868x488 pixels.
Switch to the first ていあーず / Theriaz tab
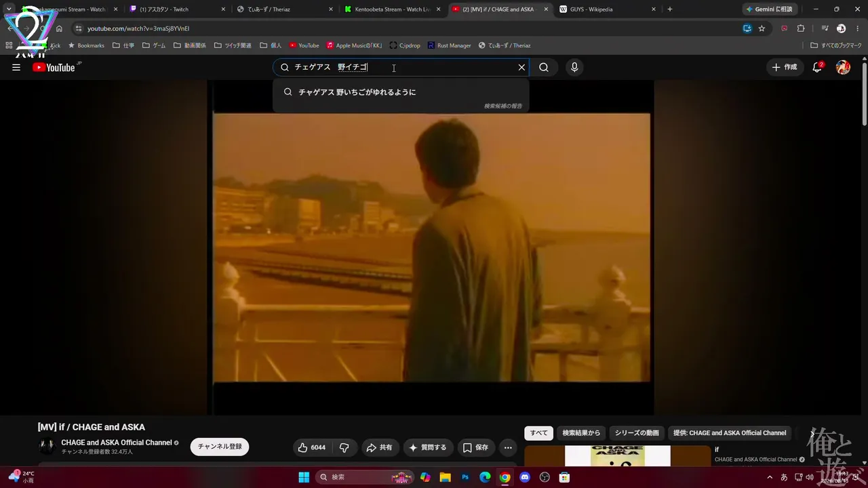pyautogui.click(x=285, y=9)
